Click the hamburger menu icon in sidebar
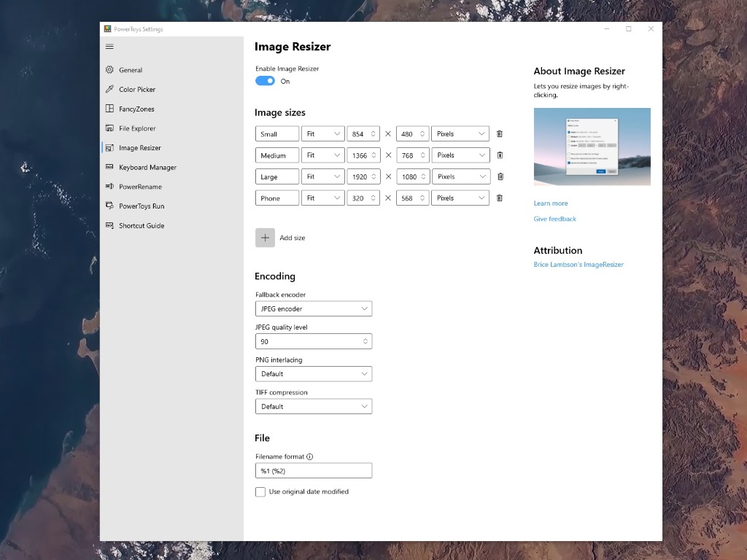Image resolution: width=747 pixels, height=560 pixels. 109,47
